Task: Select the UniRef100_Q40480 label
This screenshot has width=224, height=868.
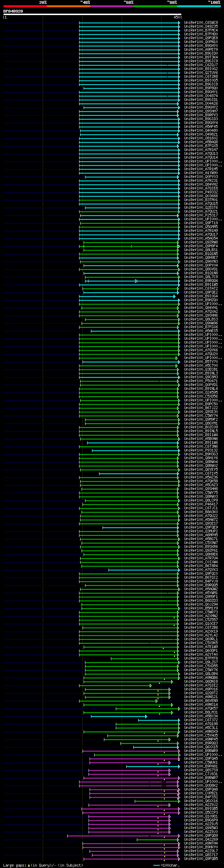Action: coord(201,130)
